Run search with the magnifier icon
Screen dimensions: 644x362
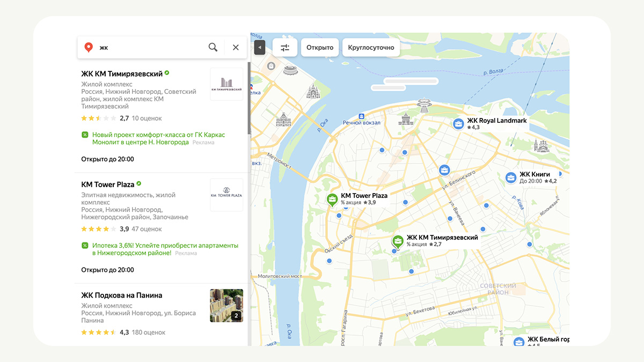pyautogui.click(x=213, y=47)
